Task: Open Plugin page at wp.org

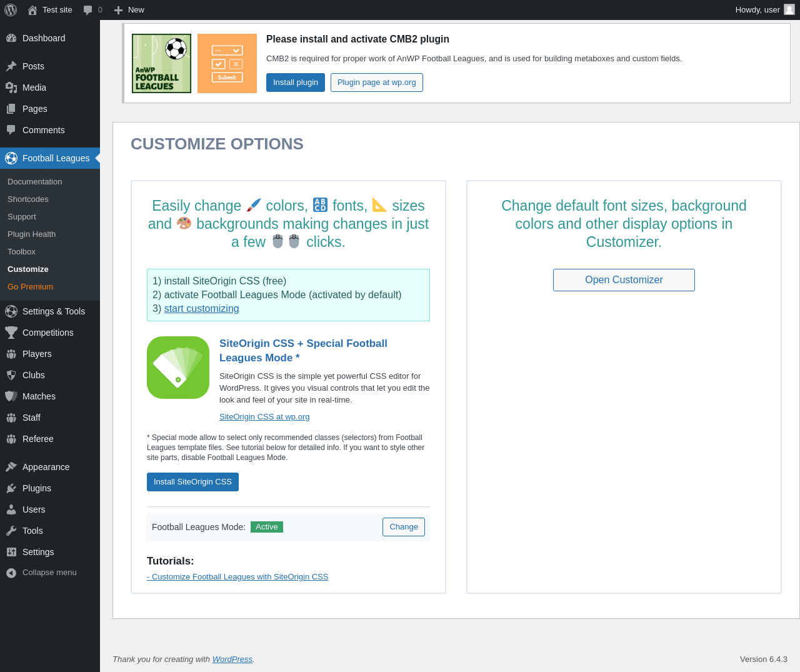Action: (x=377, y=83)
